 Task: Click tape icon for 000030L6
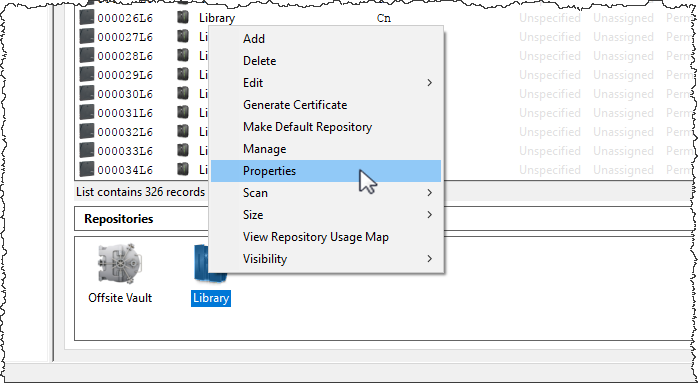point(87,94)
